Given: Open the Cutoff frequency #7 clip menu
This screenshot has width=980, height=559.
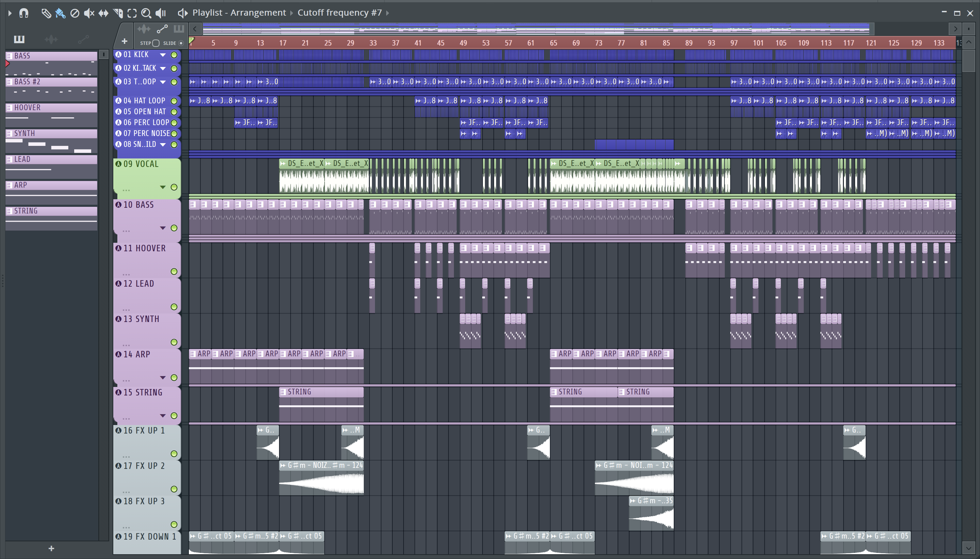Looking at the screenshot, I should coord(340,13).
